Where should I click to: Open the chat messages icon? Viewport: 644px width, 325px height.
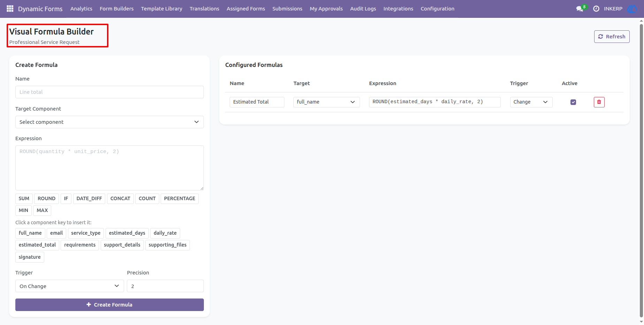click(x=580, y=9)
